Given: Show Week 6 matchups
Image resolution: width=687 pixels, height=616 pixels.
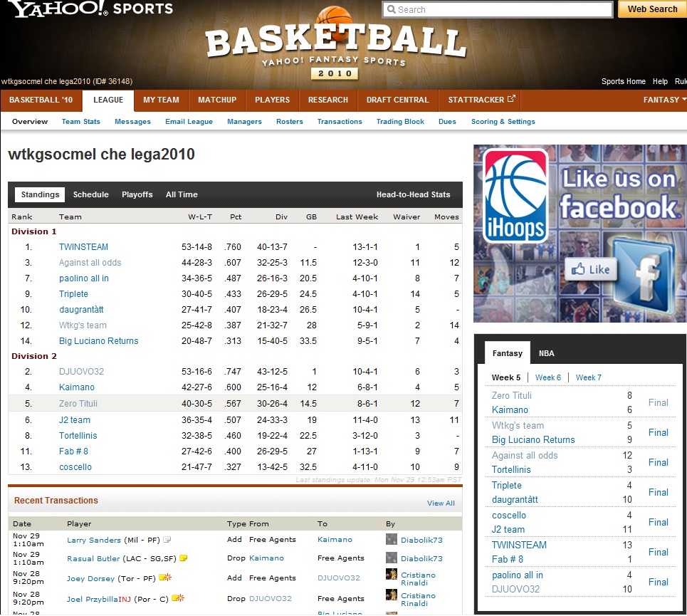Looking at the screenshot, I should 548,377.
